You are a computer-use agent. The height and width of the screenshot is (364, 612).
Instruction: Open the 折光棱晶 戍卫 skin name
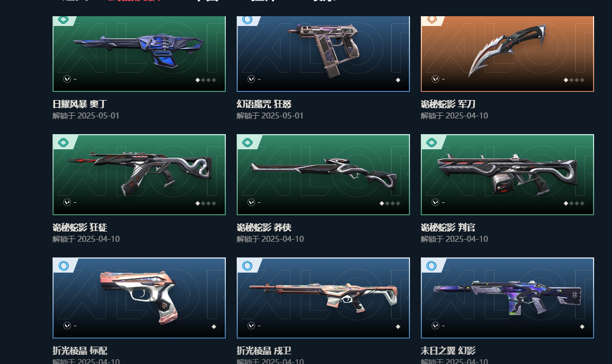coord(264,350)
